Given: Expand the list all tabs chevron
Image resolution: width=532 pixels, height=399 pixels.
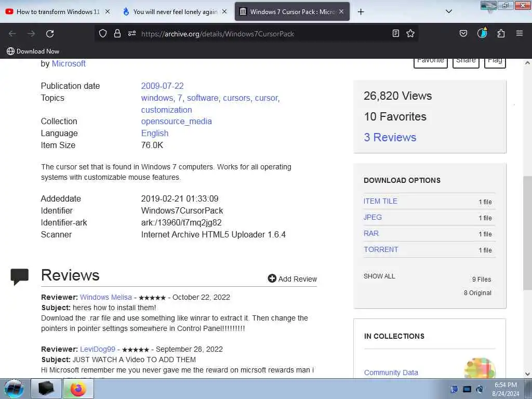Looking at the screenshot, I should tap(448, 11).
